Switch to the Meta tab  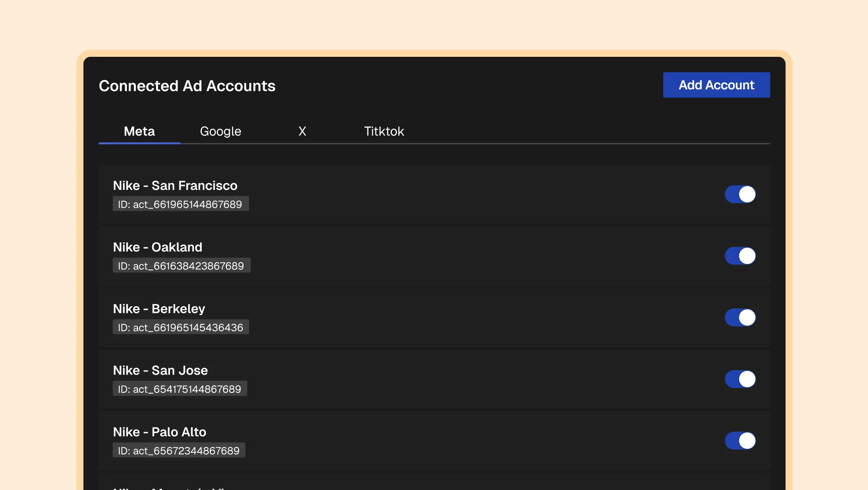(x=139, y=131)
